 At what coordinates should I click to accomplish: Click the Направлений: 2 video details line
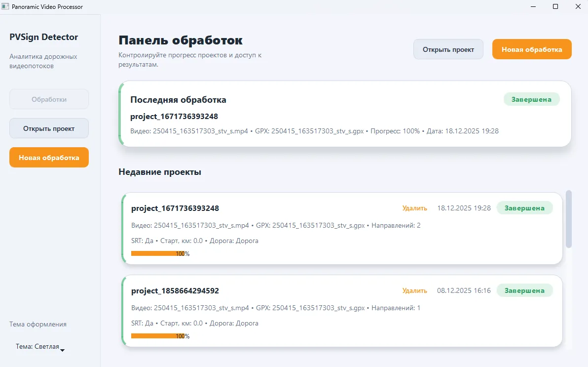(x=276, y=225)
